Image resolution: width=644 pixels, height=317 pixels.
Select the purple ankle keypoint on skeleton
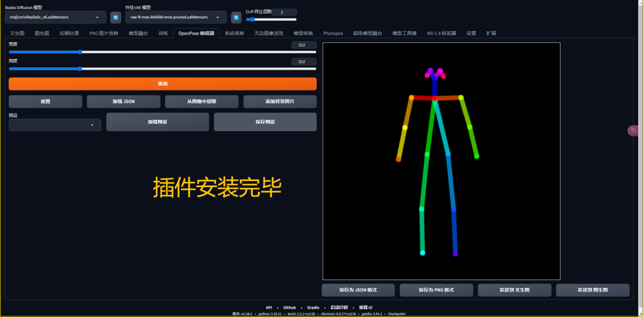[456, 254]
